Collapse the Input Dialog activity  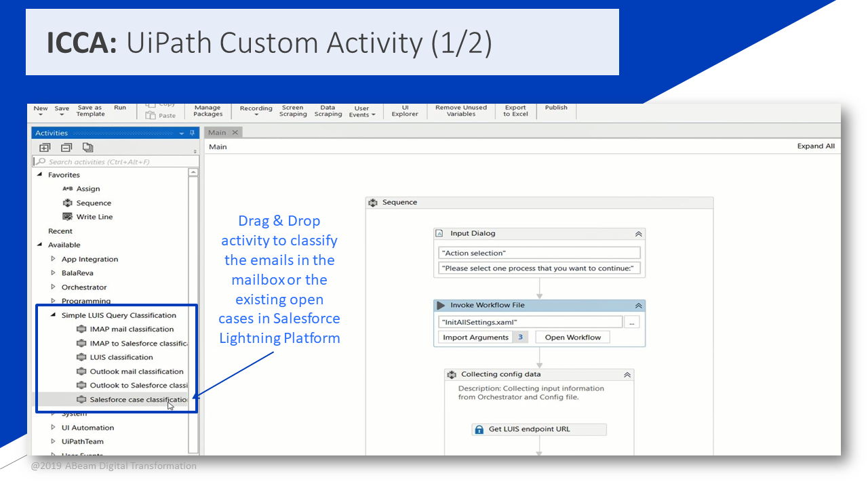(638, 233)
